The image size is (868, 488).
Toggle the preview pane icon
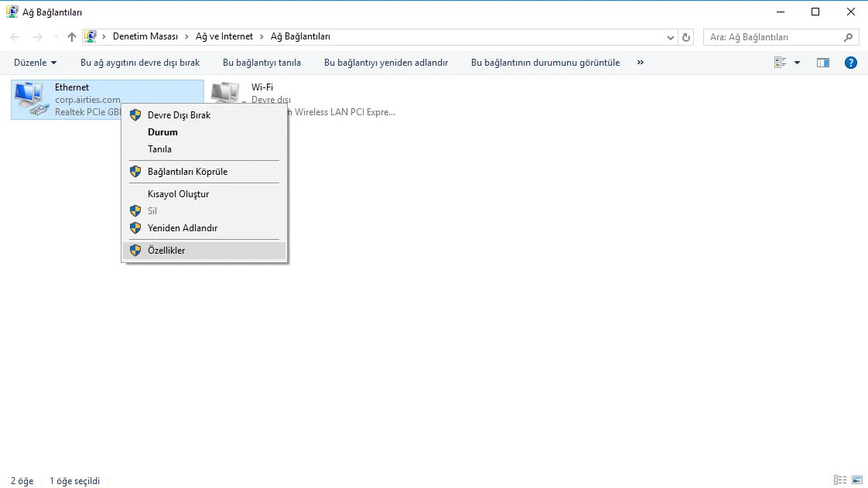tap(822, 63)
